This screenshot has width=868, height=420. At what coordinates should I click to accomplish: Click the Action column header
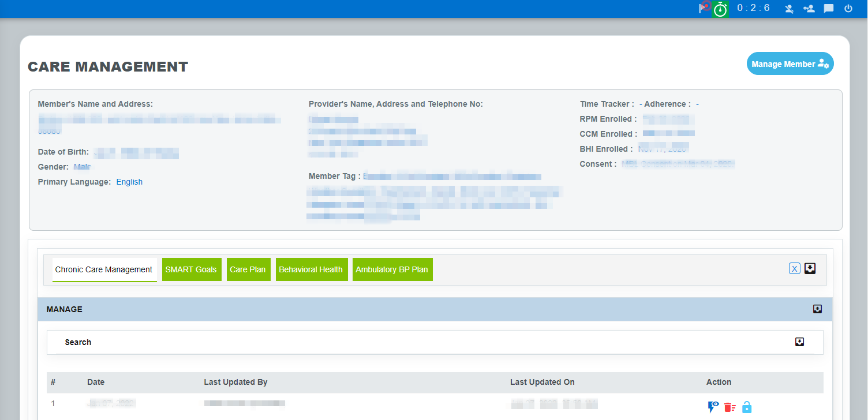[719, 382]
